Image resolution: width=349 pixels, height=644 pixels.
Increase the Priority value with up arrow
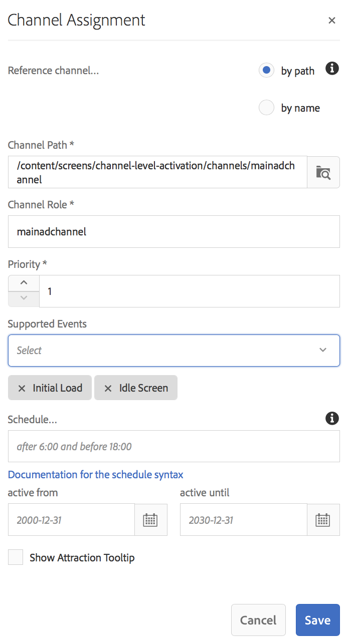24,283
